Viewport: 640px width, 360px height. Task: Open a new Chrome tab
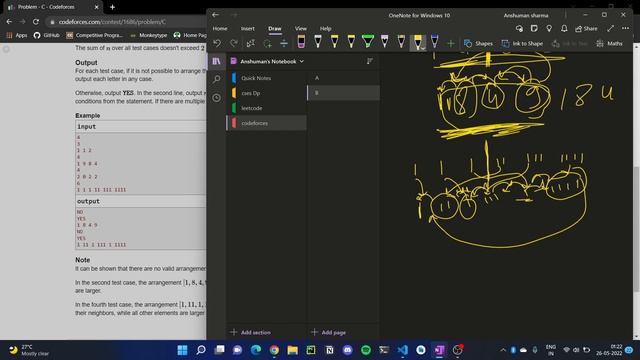point(112,7)
